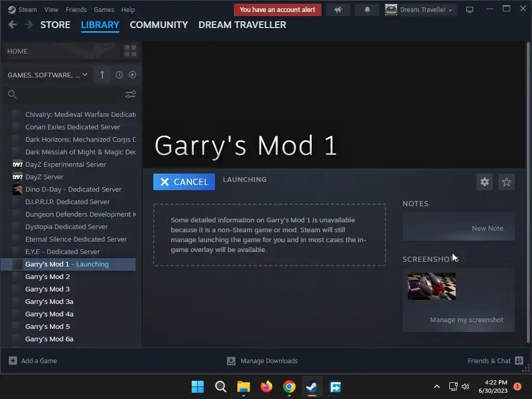Open the DREAM TRAVELLER profile tab
Screen dimensions: 532x399
tap(242, 25)
